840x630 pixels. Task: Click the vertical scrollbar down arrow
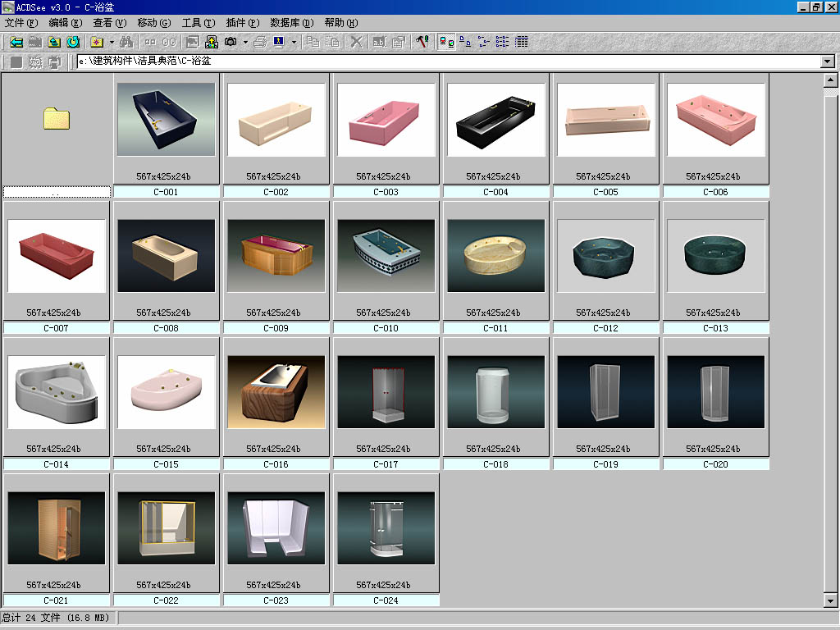(832, 601)
